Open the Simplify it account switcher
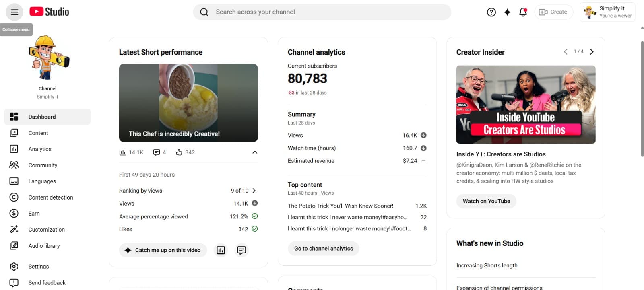644x290 pixels. (x=607, y=12)
